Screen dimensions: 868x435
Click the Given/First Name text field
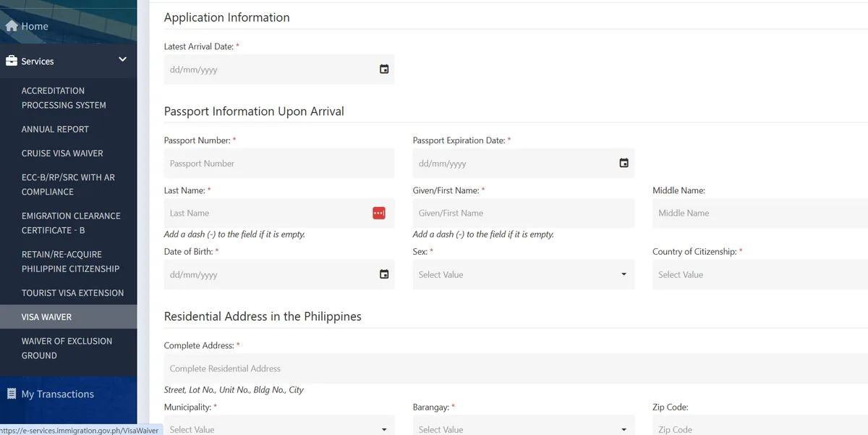(x=524, y=213)
